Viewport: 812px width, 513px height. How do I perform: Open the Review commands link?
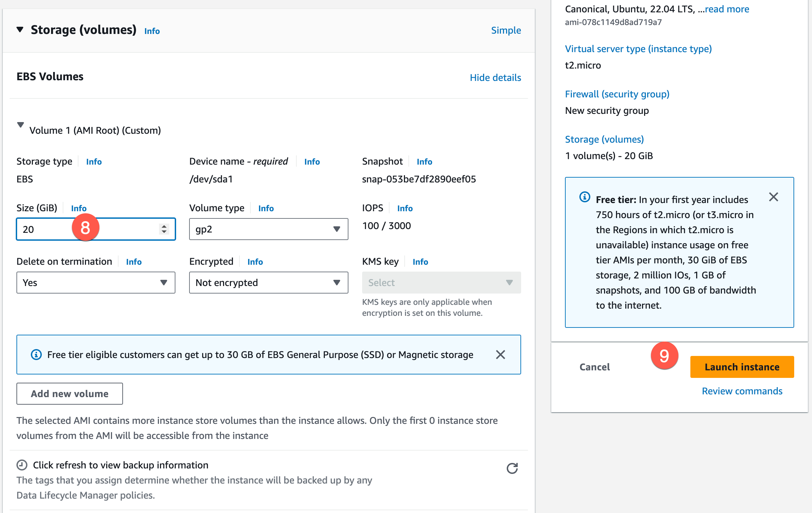coord(742,391)
